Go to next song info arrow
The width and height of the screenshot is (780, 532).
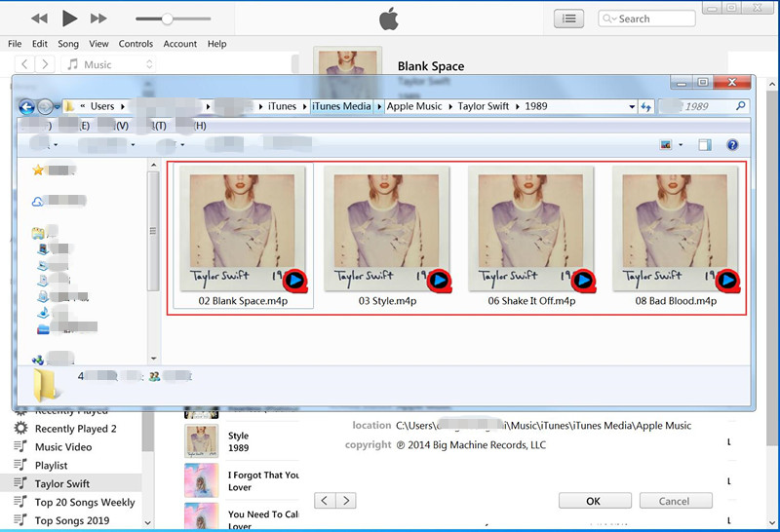click(346, 501)
